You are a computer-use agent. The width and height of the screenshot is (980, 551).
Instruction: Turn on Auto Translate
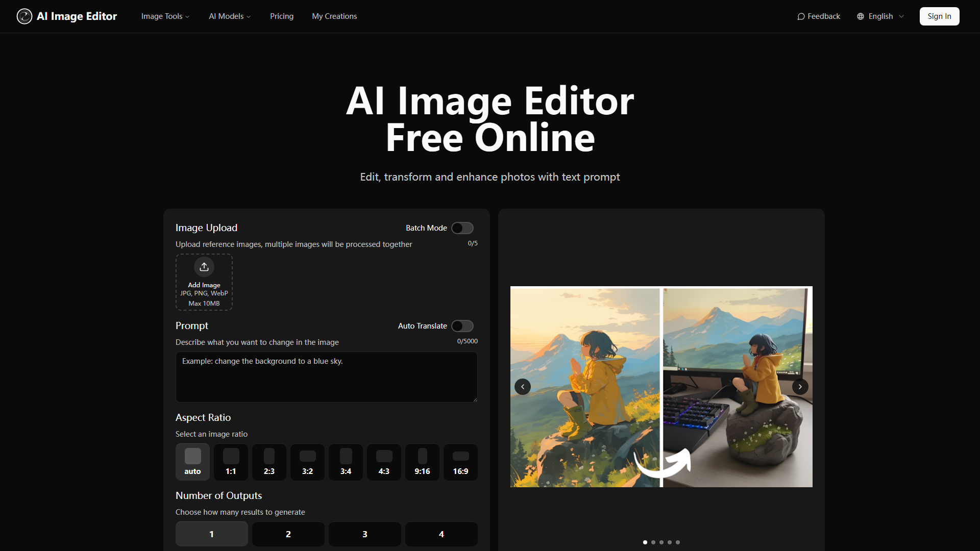point(462,325)
